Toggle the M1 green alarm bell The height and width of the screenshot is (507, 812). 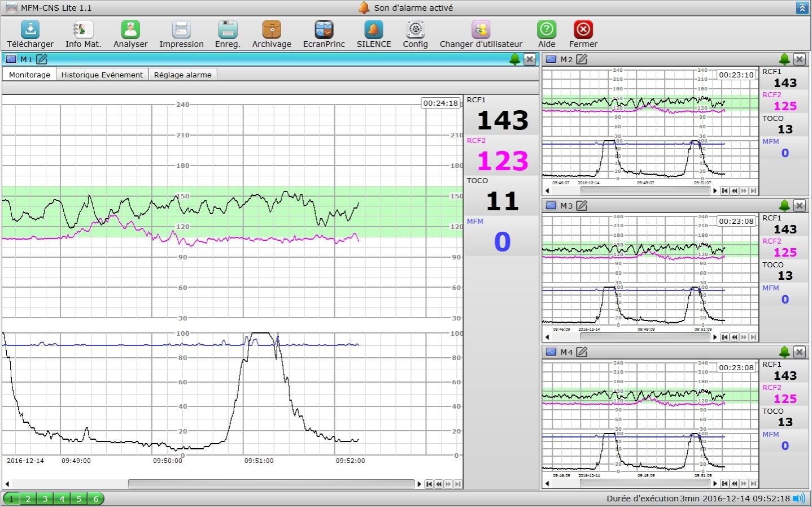pyautogui.click(x=514, y=59)
